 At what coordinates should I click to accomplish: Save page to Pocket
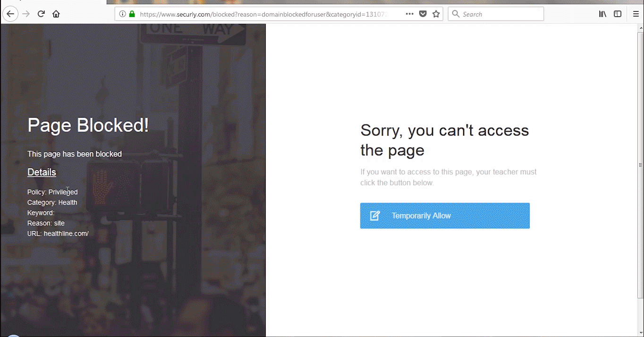click(x=423, y=14)
